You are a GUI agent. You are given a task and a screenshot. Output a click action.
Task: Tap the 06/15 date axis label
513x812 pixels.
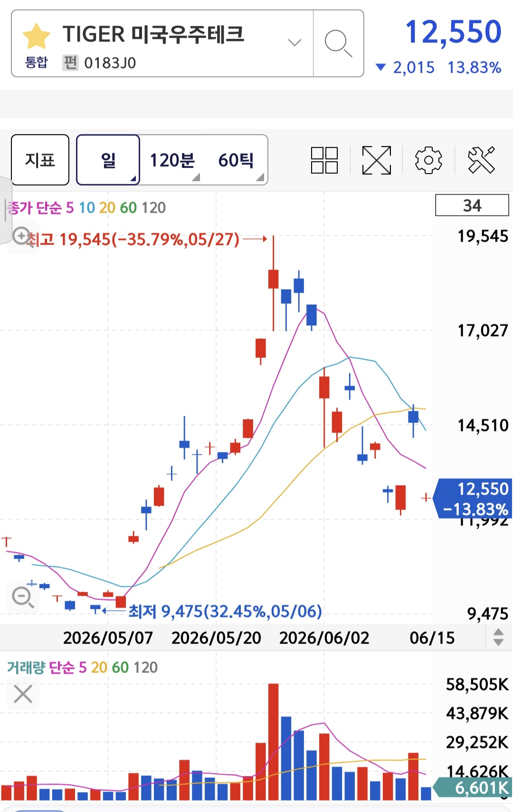pyautogui.click(x=432, y=638)
